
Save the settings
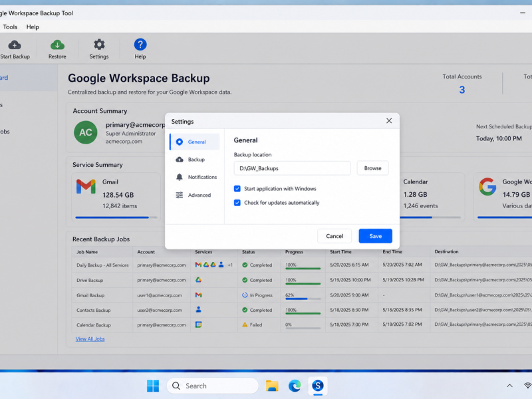click(375, 236)
